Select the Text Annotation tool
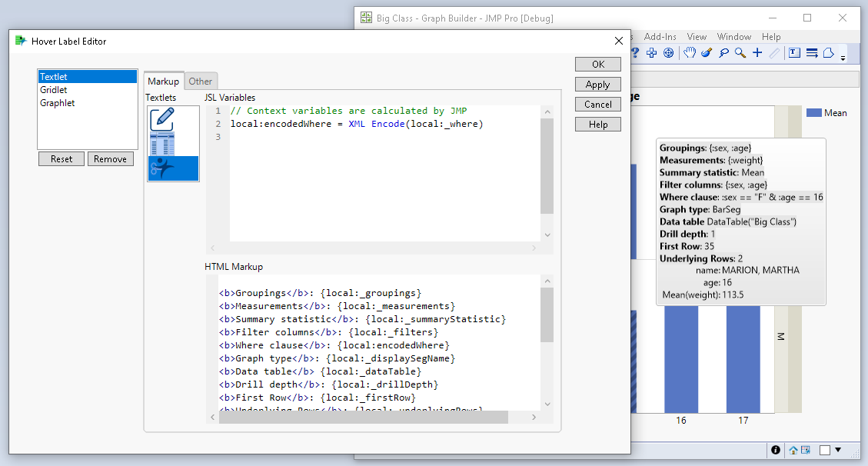The height and width of the screenshot is (466, 868). click(x=794, y=53)
